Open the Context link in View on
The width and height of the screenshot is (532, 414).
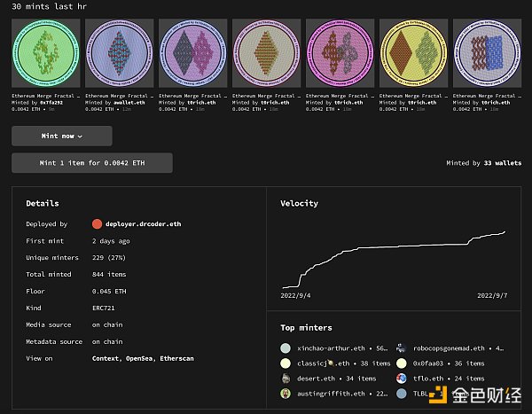tap(107, 358)
